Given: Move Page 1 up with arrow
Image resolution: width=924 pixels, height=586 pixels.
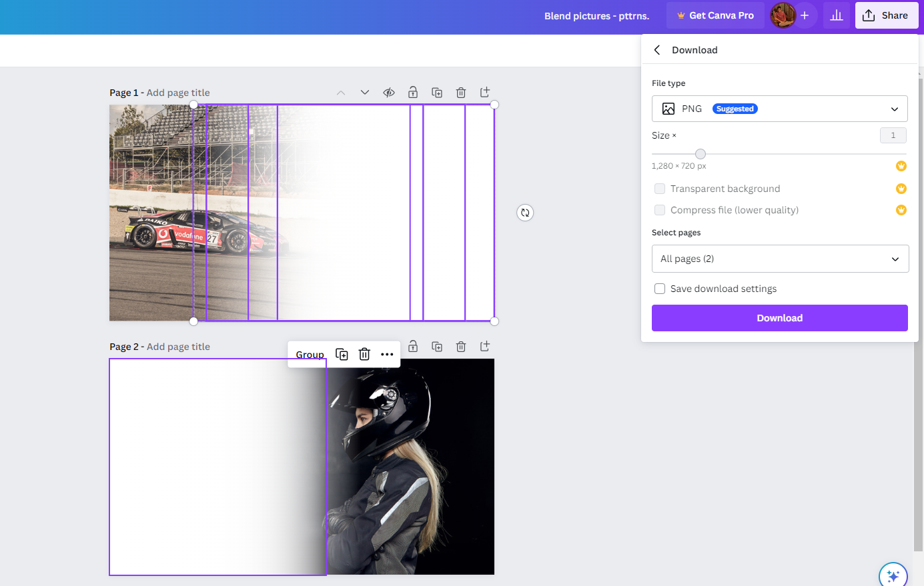Looking at the screenshot, I should pyautogui.click(x=341, y=93).
